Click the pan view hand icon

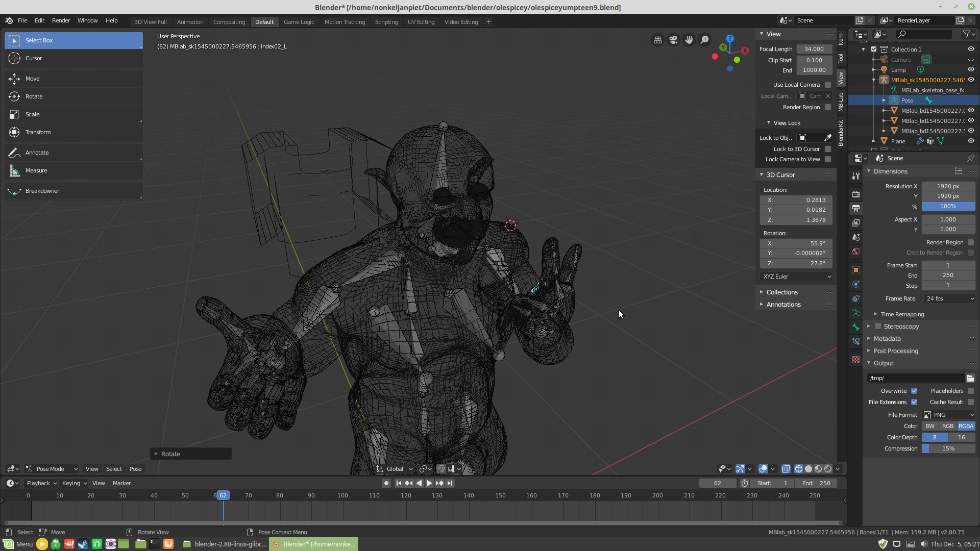point(689,40)
